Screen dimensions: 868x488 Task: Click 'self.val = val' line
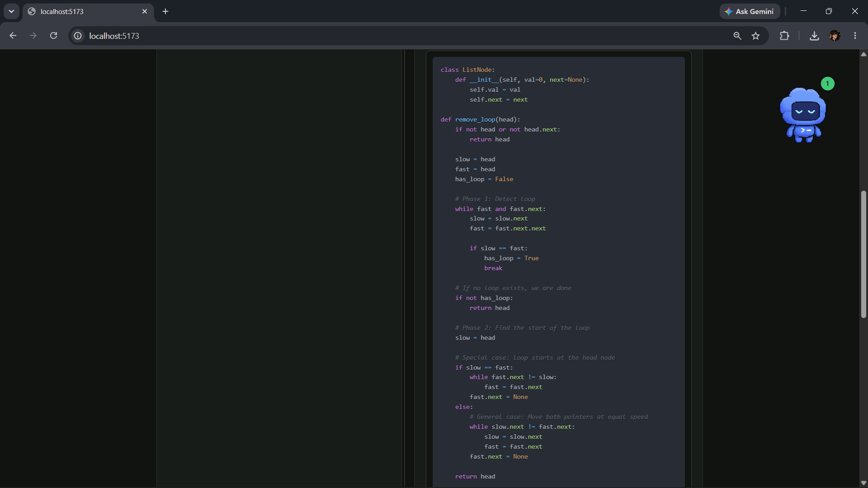[x=495, y=89]
